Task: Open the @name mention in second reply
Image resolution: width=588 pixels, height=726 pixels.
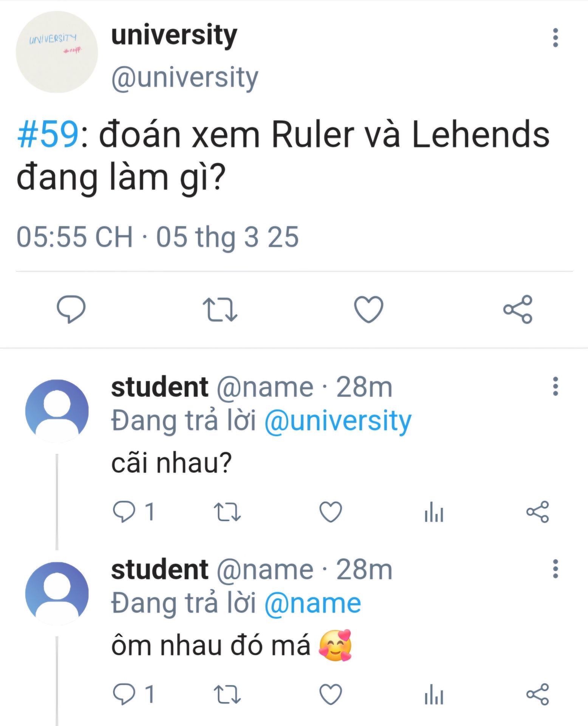Action: click(313, 603)
